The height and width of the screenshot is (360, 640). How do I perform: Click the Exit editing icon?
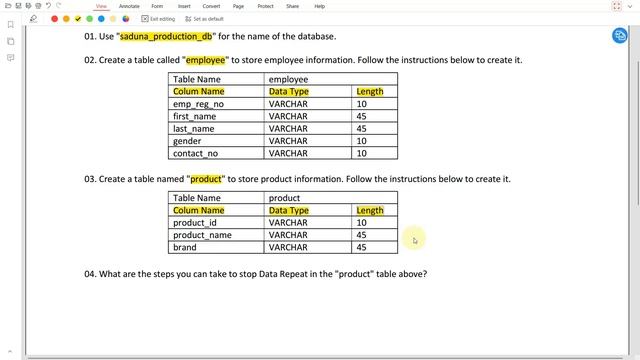[x=145, y=19]
